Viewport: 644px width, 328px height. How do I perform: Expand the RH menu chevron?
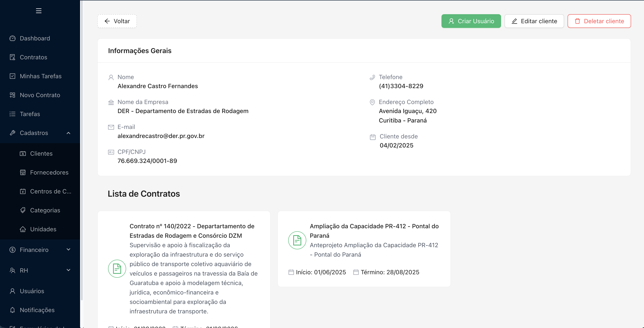click(x=68, y=270)
